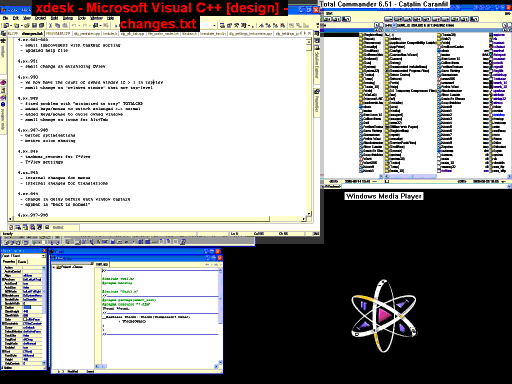
Task: Expand the BorderIcons property in Object Inspector
Action: coord(4,295)
